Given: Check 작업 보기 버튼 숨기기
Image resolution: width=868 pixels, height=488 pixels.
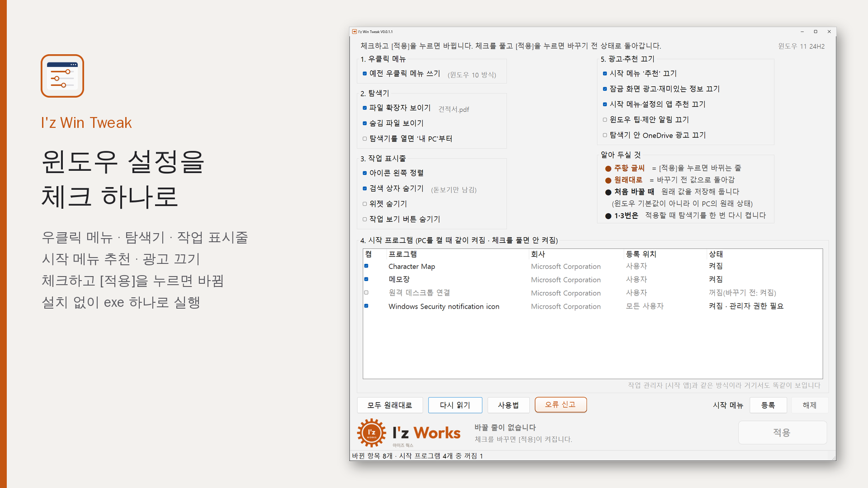Looking at the screenshot, I should (x=365, y=219).
